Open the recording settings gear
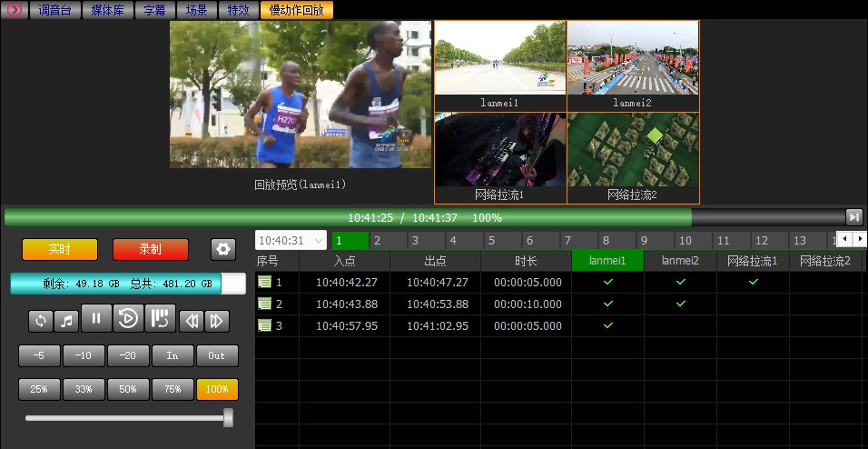The image size is (868, 449). (x=223, y=249)
